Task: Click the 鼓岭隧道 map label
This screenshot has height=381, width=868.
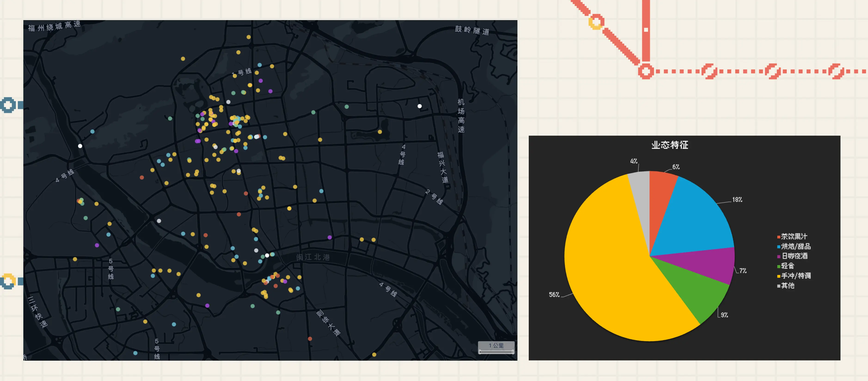Action: point(472,30)
